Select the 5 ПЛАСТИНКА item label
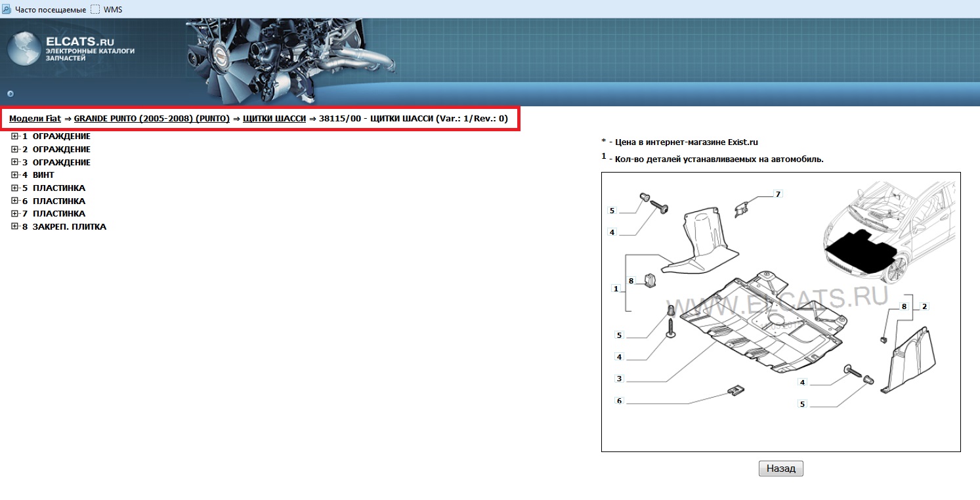Screen dimensions: 980x500 click(x=58, y=188)
